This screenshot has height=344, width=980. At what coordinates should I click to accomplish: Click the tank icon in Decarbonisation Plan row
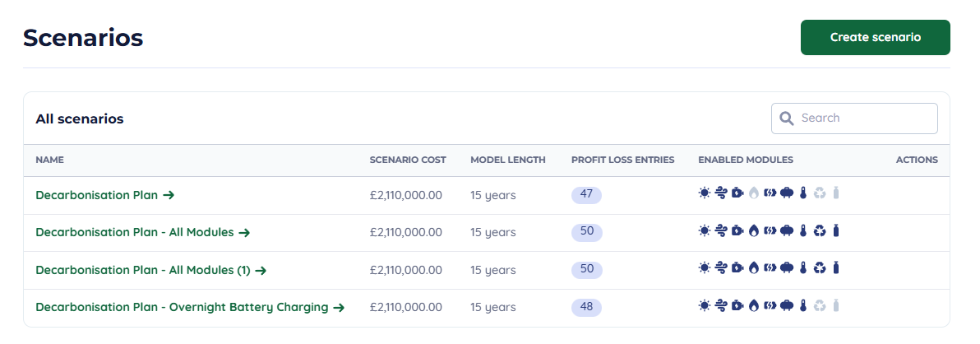pyautogui.click(x=786, y=193)
